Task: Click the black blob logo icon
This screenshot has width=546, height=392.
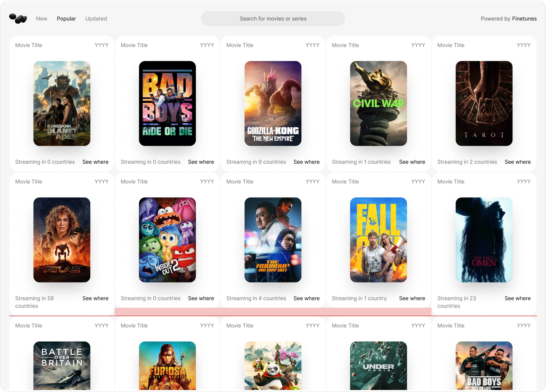Action: (18, 18)
